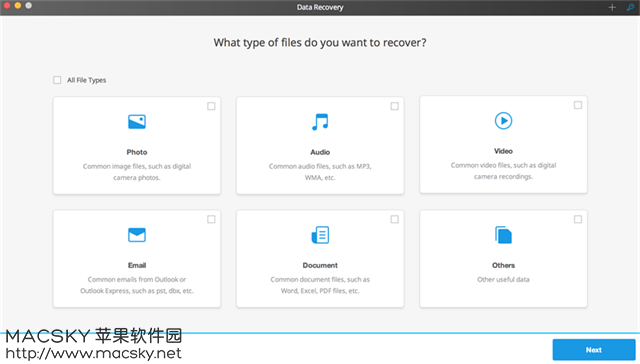Check the Others card checkbox
The width and height of the screenshot is (640, 364).
(578, 220)
